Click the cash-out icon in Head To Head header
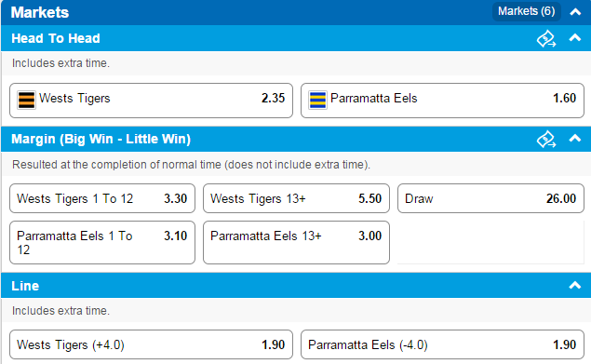Viewport: 591px width, 364px height. pyautogui.click(x=546, y=38)
